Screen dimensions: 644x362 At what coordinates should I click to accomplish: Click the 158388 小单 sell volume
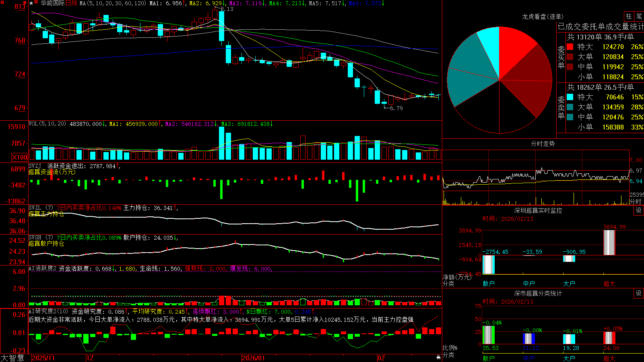pyautogui.click(x=613, y=127)
